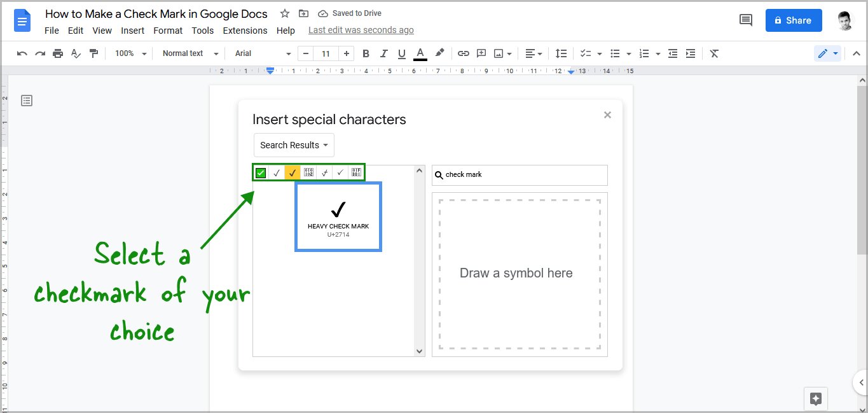This screenshot has height=413, width=868.
Task: Click in the check mark search field
Action: (x=520, y=175)
